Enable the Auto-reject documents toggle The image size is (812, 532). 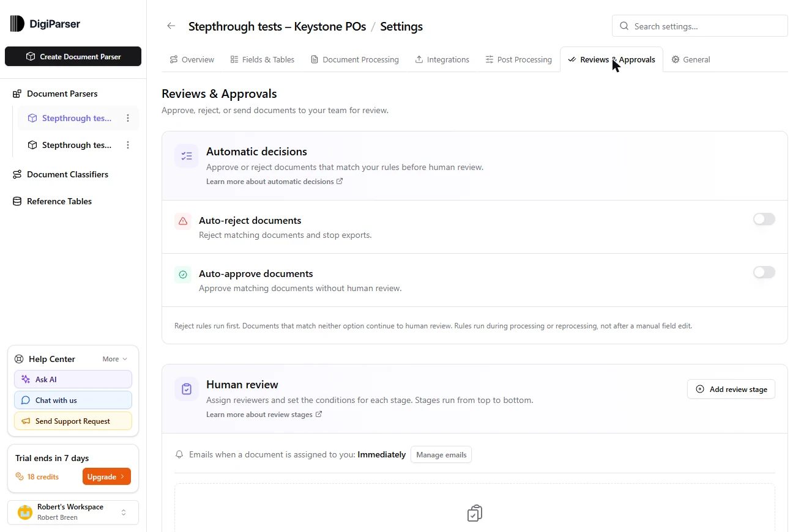pos(764,219)
